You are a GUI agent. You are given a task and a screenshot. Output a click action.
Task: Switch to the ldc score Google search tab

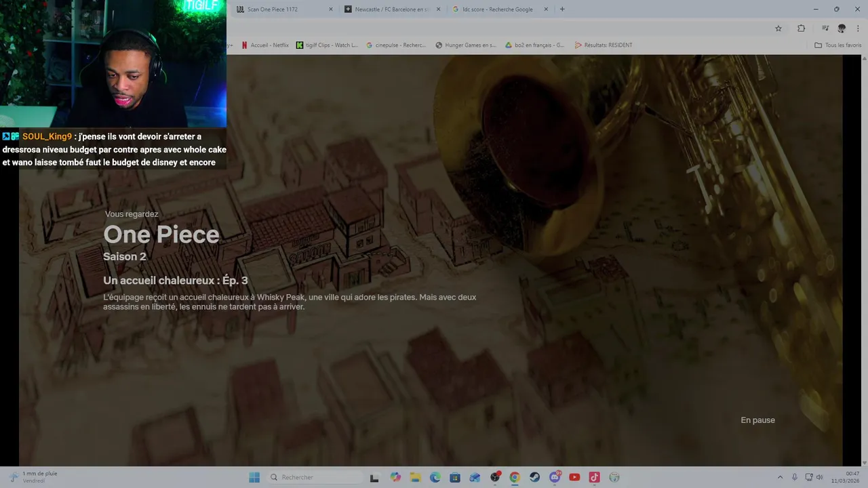tap(496, 9)
